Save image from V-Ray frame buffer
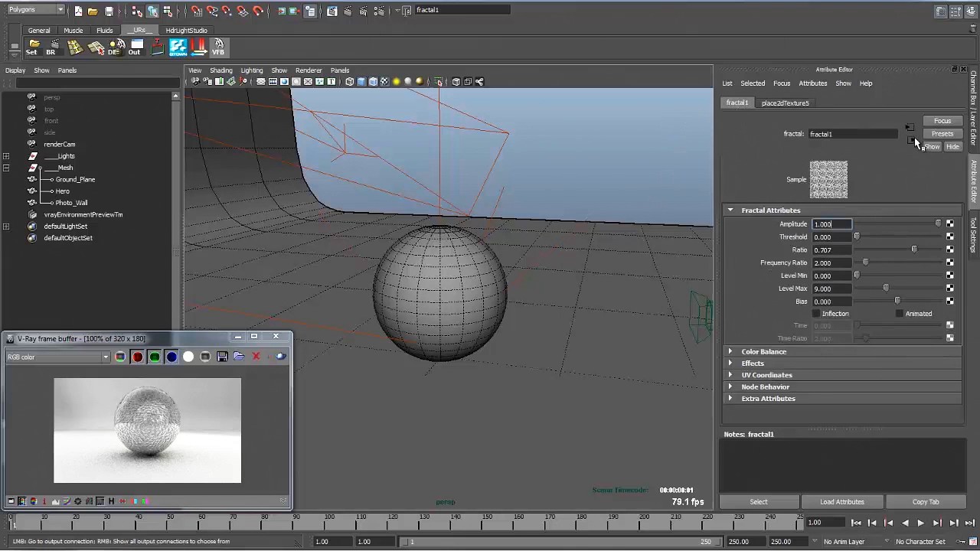The height and width of the screenshot is (551, 980). (222, 357)
